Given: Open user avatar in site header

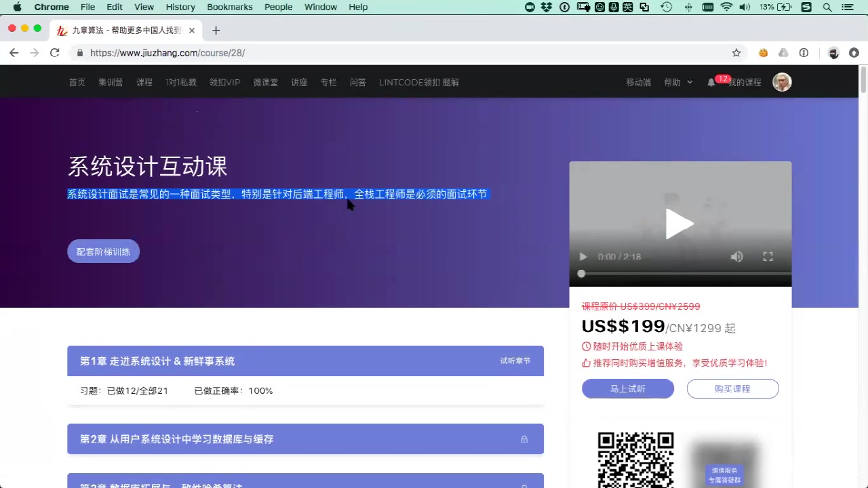Looking at the screenshot, I should coord(782,82).
